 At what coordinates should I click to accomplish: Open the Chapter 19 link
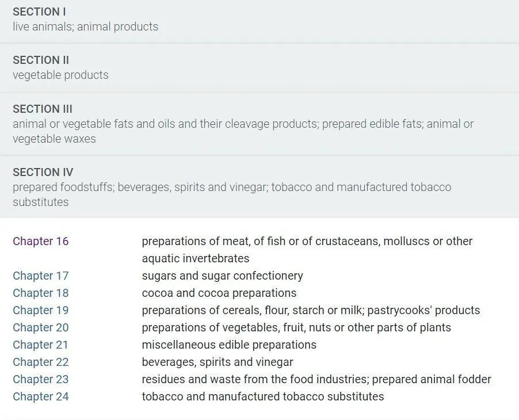pos(41,310)
